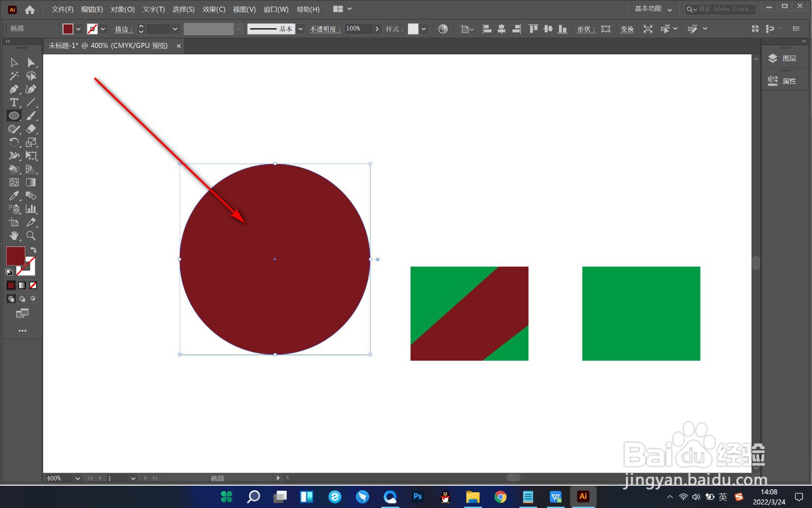Screen dimensions: 812x508
Task: Choose the Artboard tool
Action: [x=14, y=223]
